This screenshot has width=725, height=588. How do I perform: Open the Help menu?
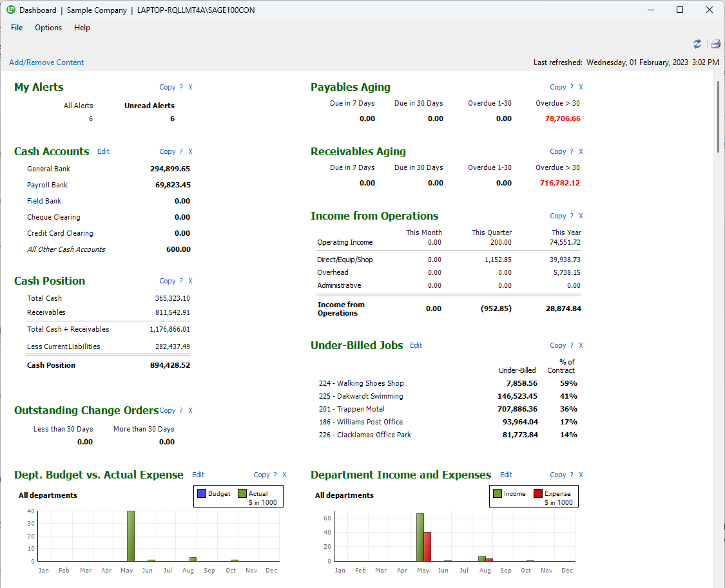(82, 28)
